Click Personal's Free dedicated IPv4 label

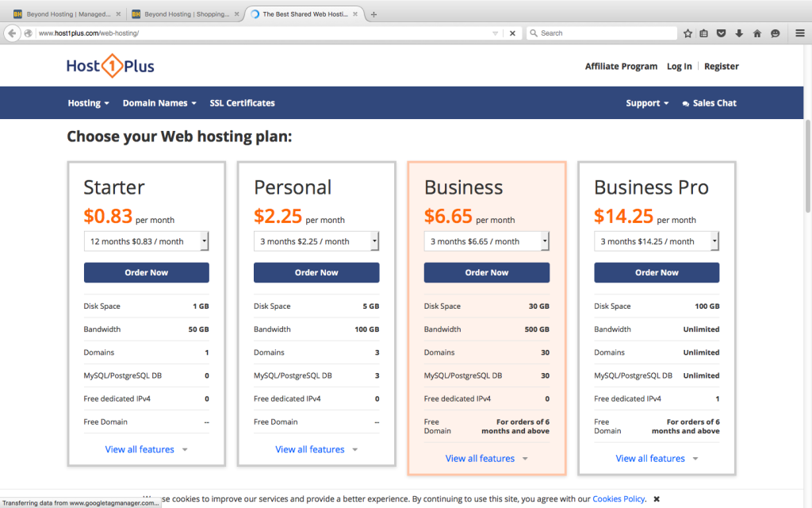(287, 398)
